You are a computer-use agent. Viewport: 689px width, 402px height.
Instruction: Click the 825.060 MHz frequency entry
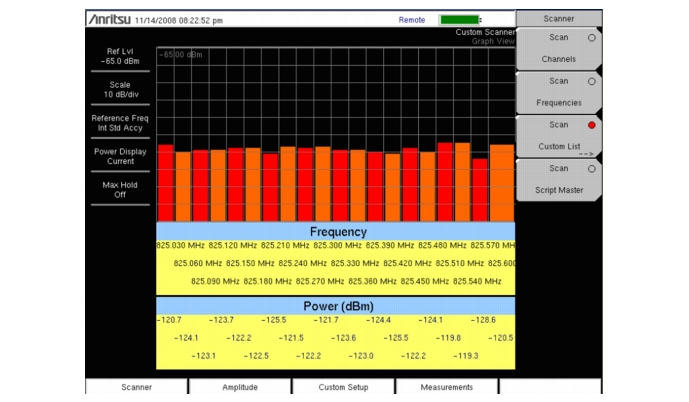coord(198,263)
